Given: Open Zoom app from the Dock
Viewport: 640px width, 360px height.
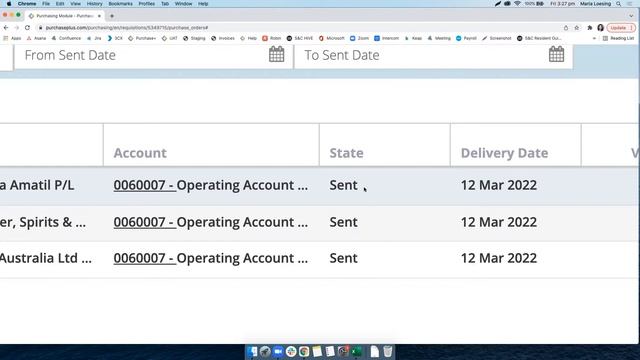Looking at the screenshot, I should tap(278, 351).
